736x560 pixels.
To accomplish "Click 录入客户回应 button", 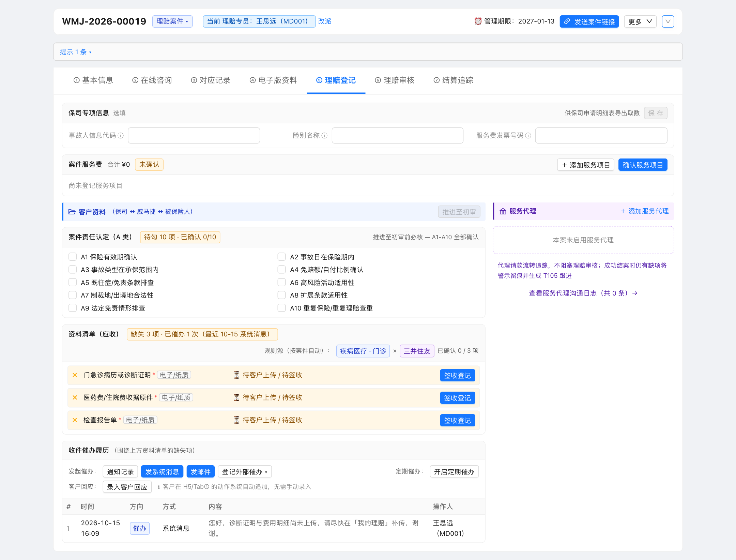I will point(127,487).
